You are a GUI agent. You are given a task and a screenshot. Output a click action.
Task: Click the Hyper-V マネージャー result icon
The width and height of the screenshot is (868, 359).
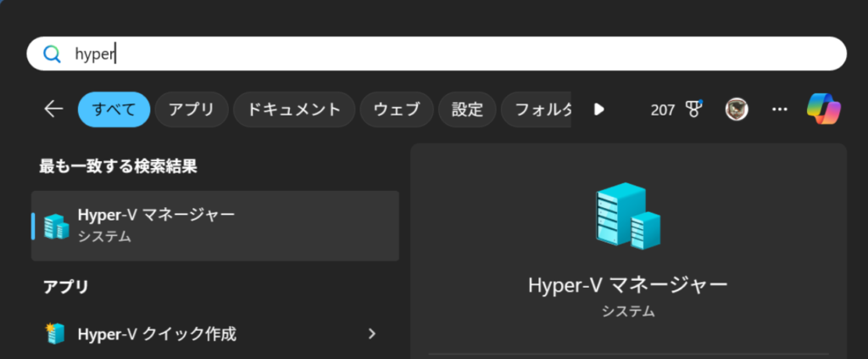[x=57, y=226]
